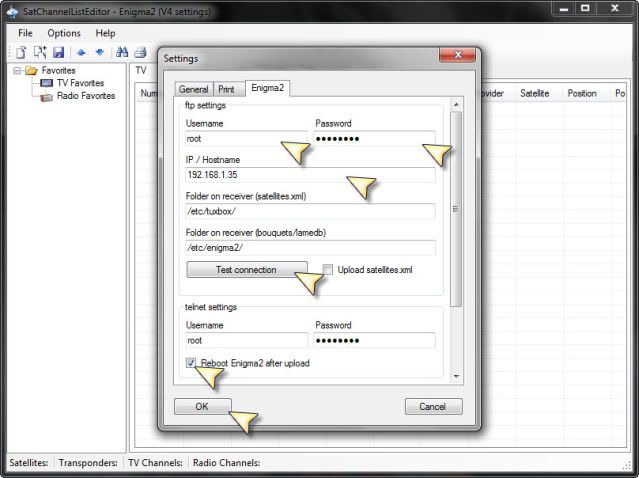
Task: Click the Radio Channels: status bar entry
Action: [227, 463]
